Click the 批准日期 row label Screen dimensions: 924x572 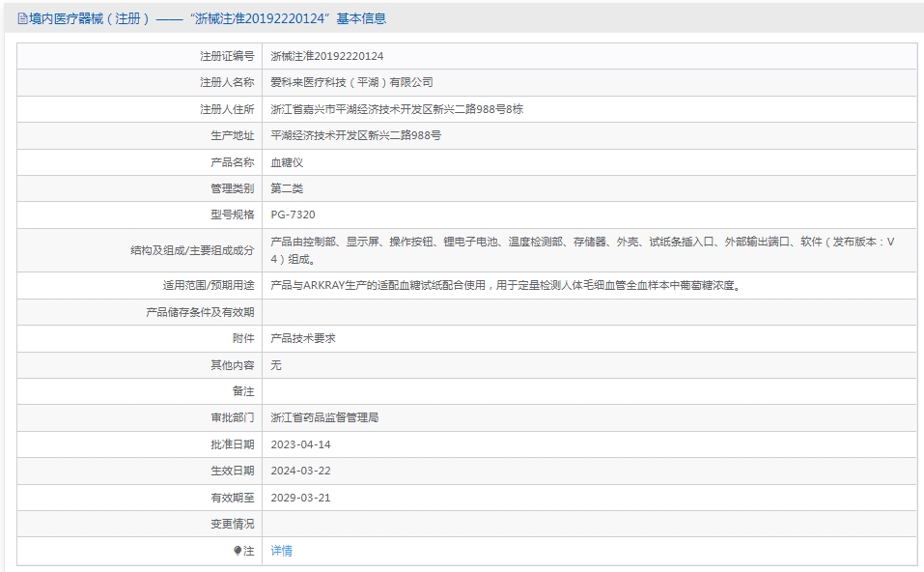coord(232,444)
